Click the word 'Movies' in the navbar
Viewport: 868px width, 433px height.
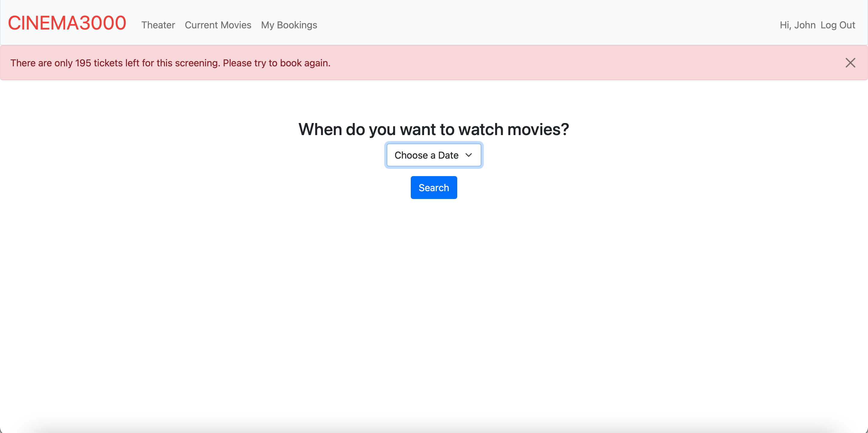click(235, 25)
